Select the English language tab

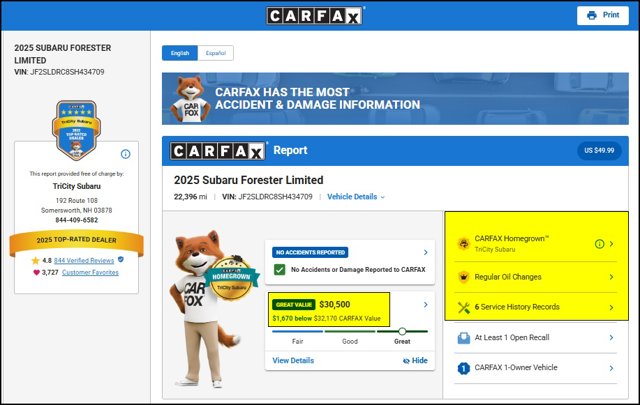(180, 53)
